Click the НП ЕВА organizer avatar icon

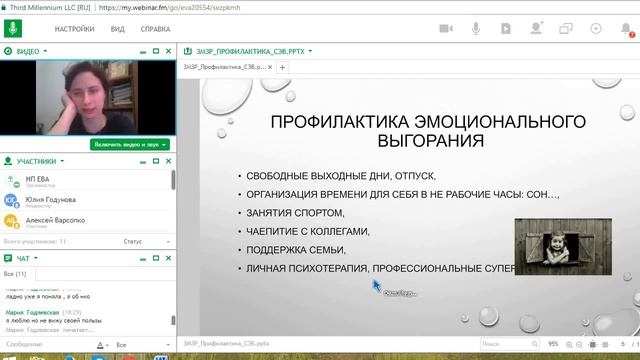[x=13, y=180]
